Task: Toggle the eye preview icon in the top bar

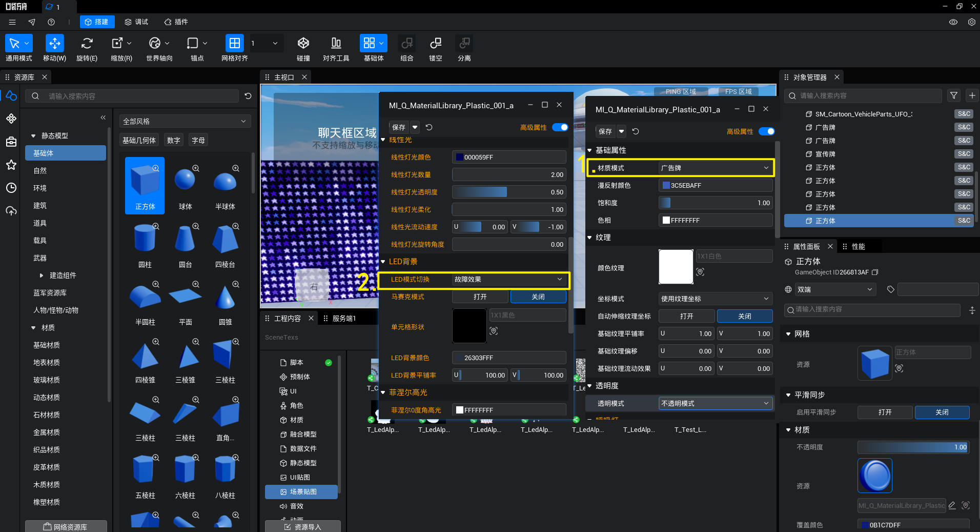Action: pos(953,22)
